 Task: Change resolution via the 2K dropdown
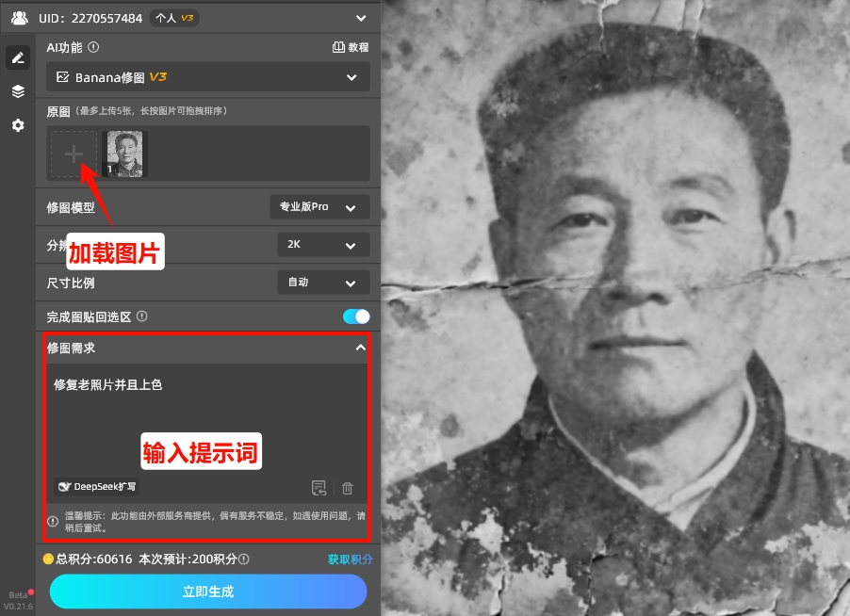pyautogui.click(x=323, y=243)
